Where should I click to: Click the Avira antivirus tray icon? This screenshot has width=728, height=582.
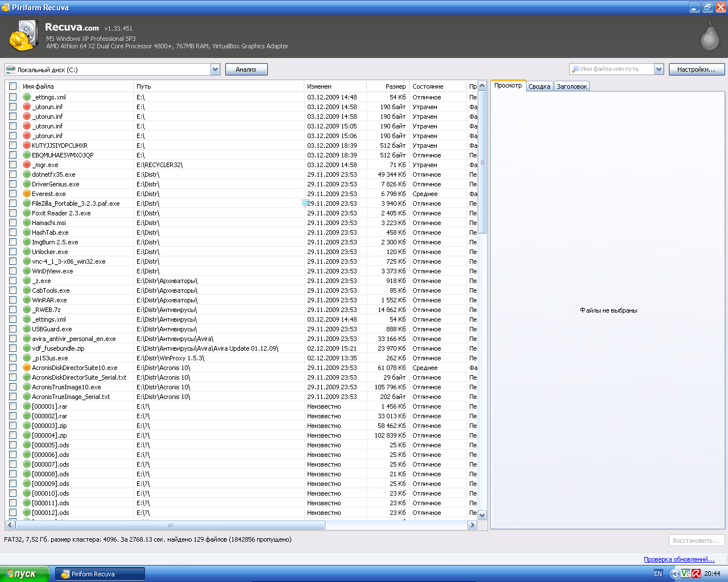tap(696, 573)
